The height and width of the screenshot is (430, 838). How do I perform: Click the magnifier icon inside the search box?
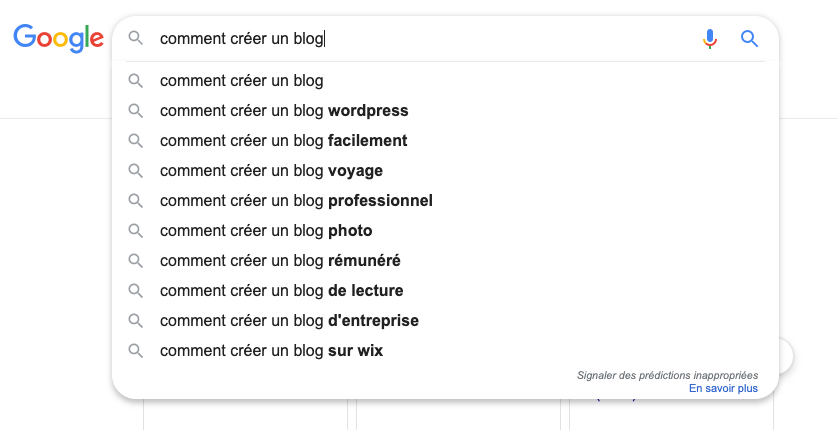coord(136,39)
